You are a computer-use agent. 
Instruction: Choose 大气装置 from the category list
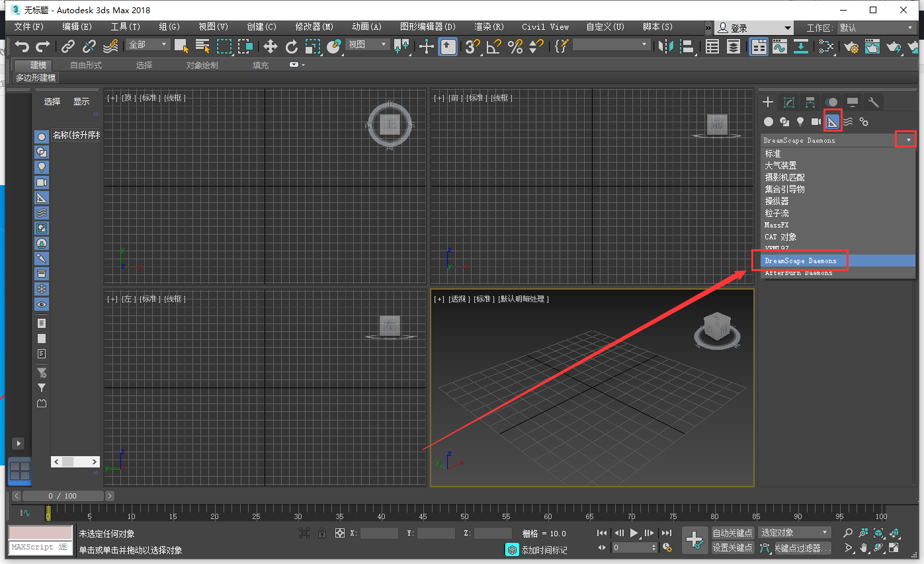pyautogui.click(x=780, y=165)
